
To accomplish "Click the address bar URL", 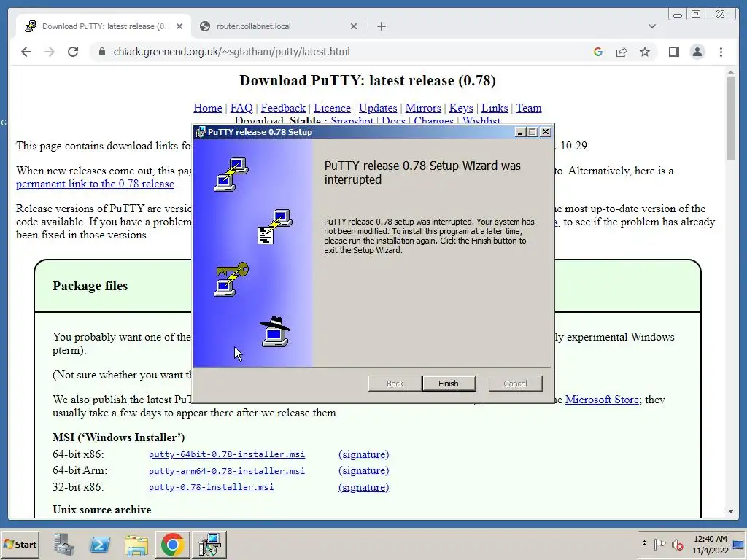I will pyautogui.click(x=231, y=52).
